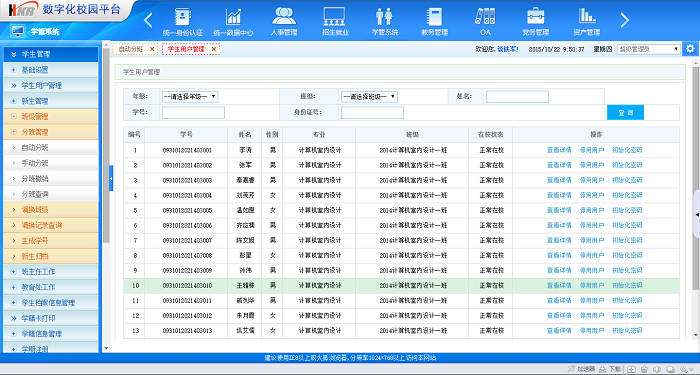
Task: Open 人事管理 people icon
Action: [x=284, y=16]
